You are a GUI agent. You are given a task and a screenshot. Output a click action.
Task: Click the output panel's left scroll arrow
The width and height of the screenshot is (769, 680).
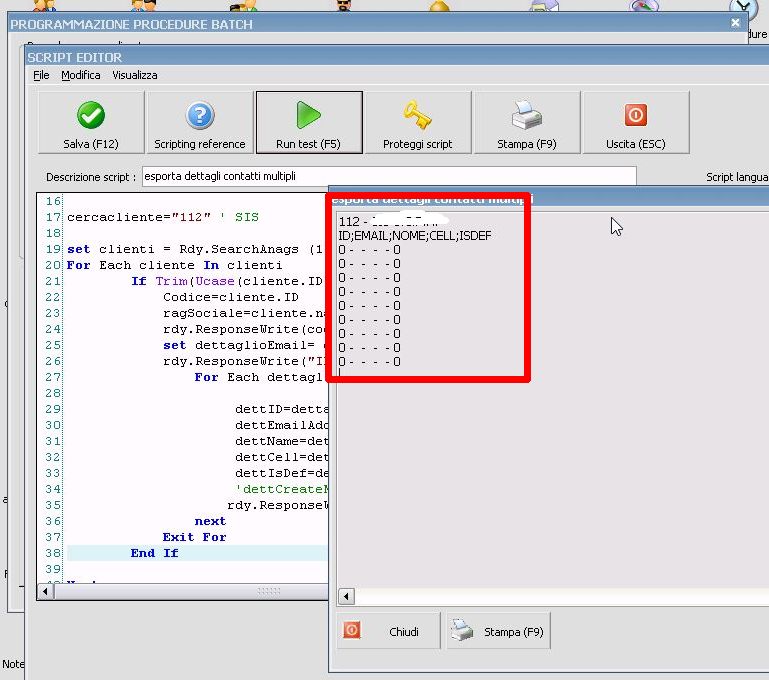[x=346, y=597]
